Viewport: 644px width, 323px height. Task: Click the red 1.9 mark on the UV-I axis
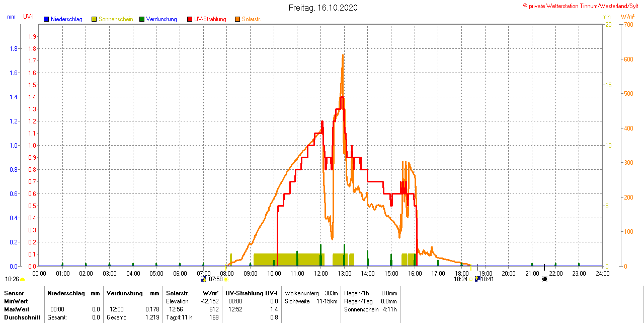(x=32, y=36)
